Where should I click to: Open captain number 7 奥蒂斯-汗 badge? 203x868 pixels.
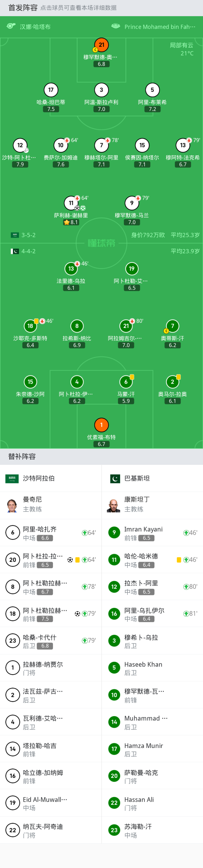pos(172,326)
